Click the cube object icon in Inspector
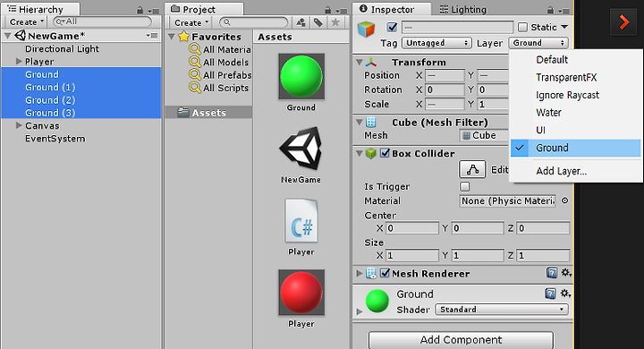This screenshot has height=349, width=644. 366,30
